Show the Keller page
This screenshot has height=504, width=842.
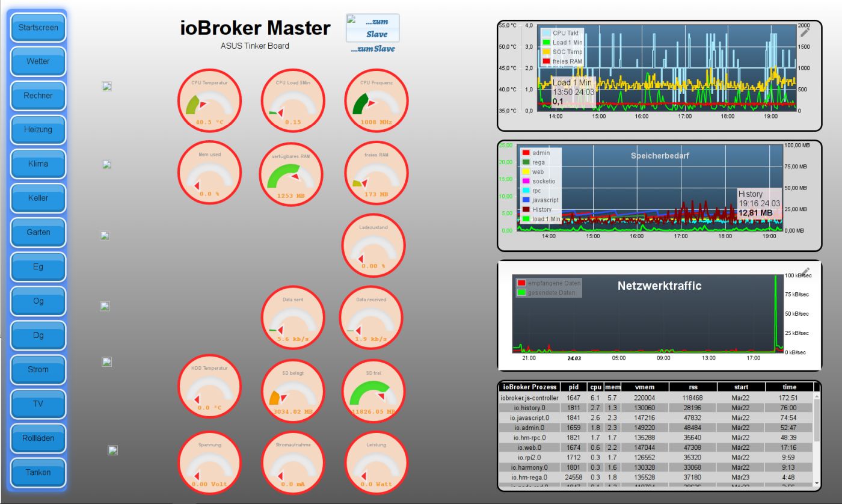tap(38, 198)
